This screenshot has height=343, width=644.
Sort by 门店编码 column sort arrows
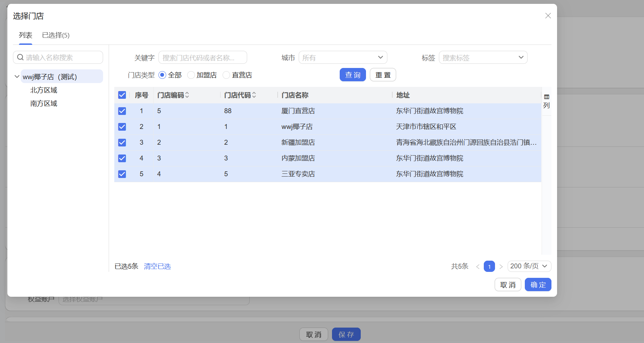(187, 95)
